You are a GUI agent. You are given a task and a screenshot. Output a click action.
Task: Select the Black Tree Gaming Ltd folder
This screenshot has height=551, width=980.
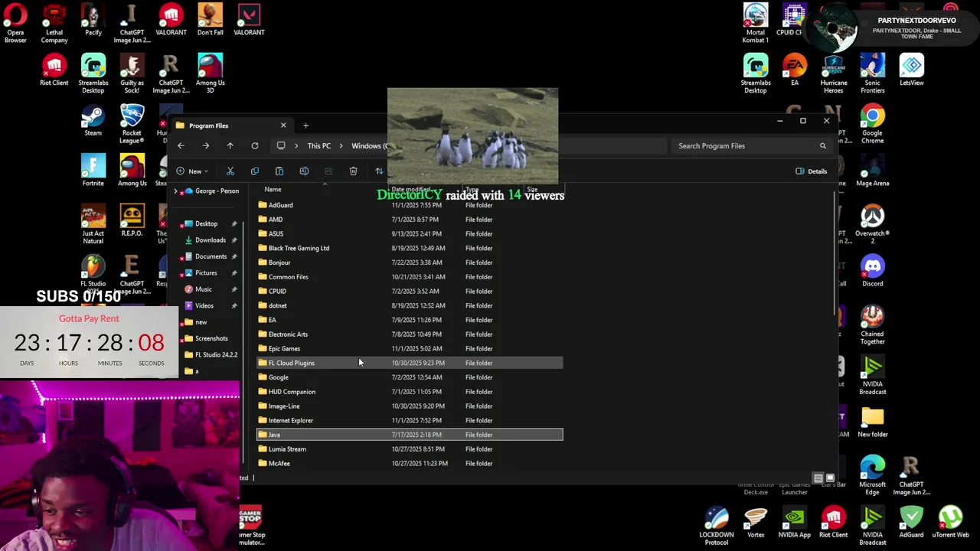[410, 249]
